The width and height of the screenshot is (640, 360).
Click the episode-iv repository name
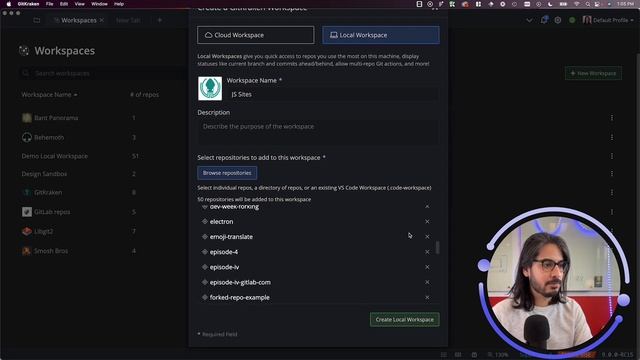tap(224, 267)
